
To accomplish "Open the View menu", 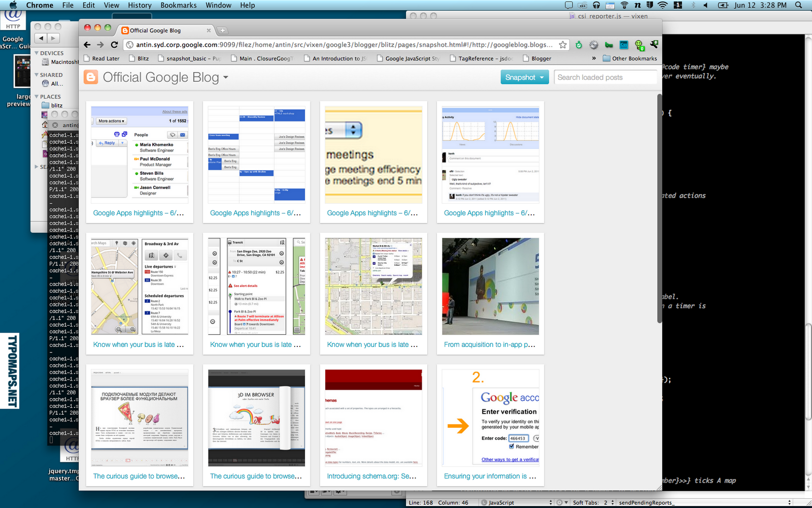I will coord(112,5).
